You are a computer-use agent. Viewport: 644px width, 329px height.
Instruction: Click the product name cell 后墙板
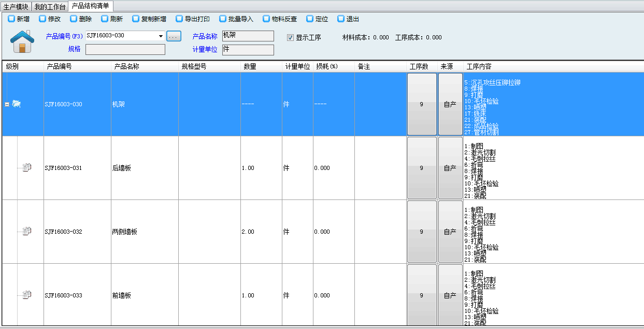pyautogui.click(x=145, y=168)
